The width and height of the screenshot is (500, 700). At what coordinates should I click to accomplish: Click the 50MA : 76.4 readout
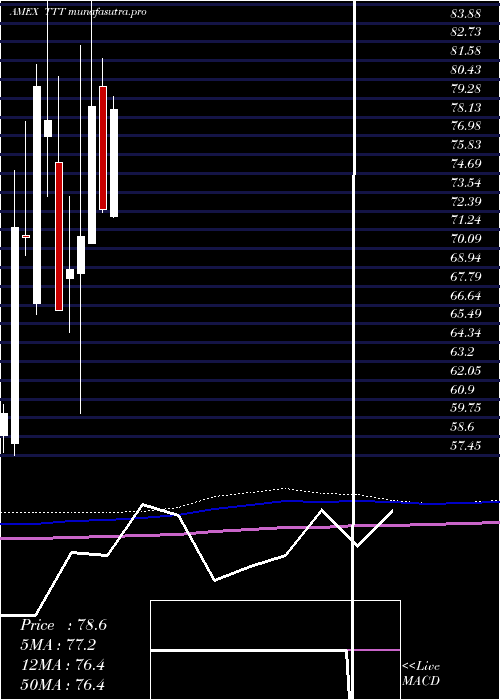(x=63, y=685)
